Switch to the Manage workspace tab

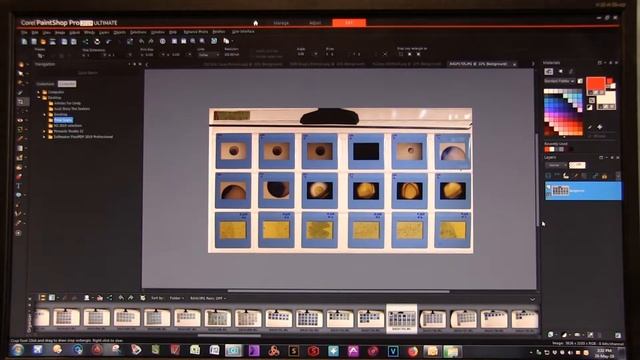click(281, 23)
